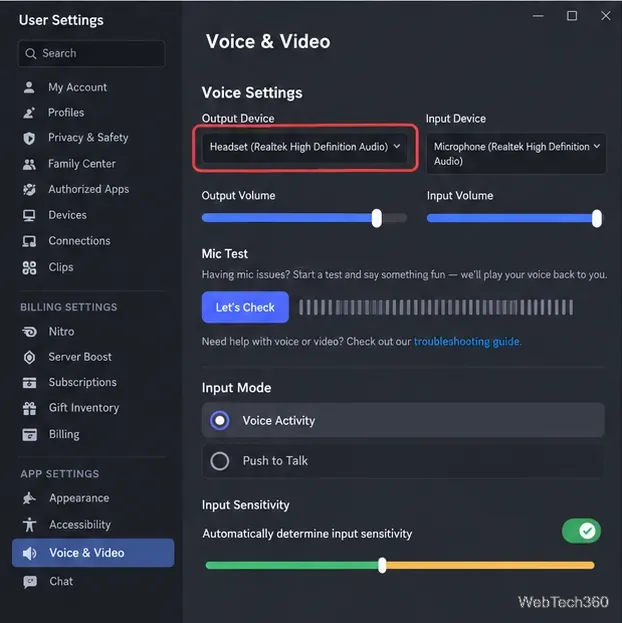Click the Clips icon
The height and width of the screenshot is (623, 622).
[x=29, y=267]
